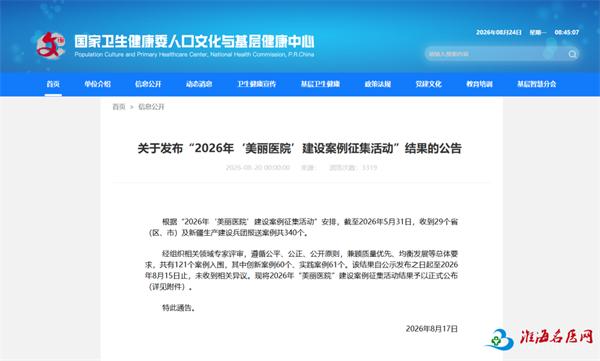Click the header date 2026年08月24日
Image resolution: width=600 pixels, height=361 pixels.
pyautogui.click(x=499, y=33)
